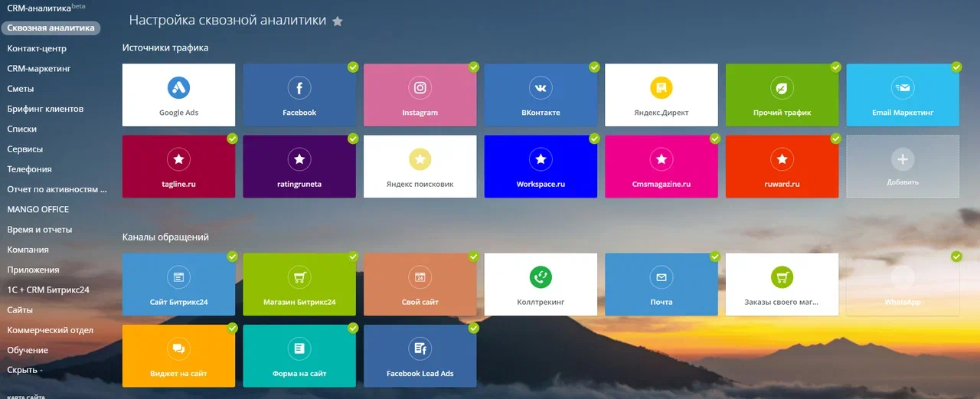Open Обучение sidebar item
This screenshot has height=399, width=980.
[28, 350]
